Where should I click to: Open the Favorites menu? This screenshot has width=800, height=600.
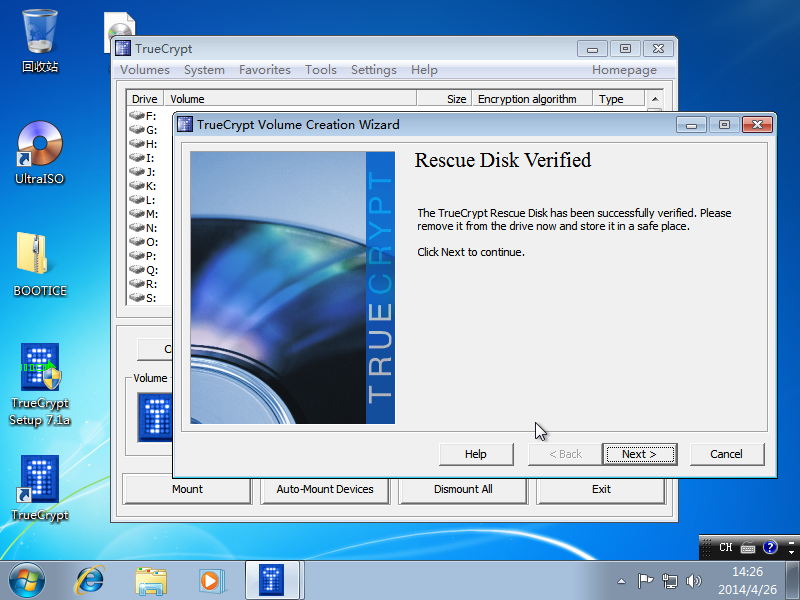[265, 70]
